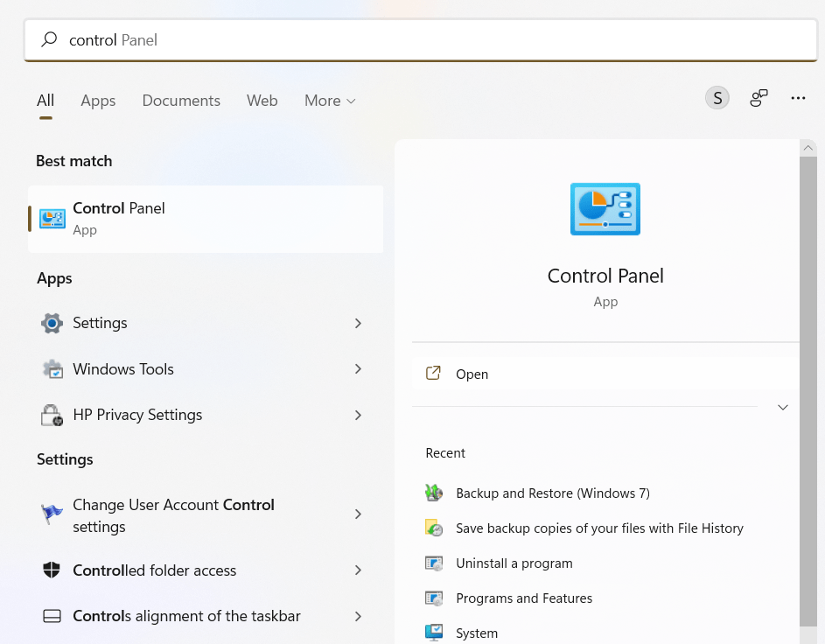
Task: Switch to the Documents tab
Action: [x=181, y=101]
